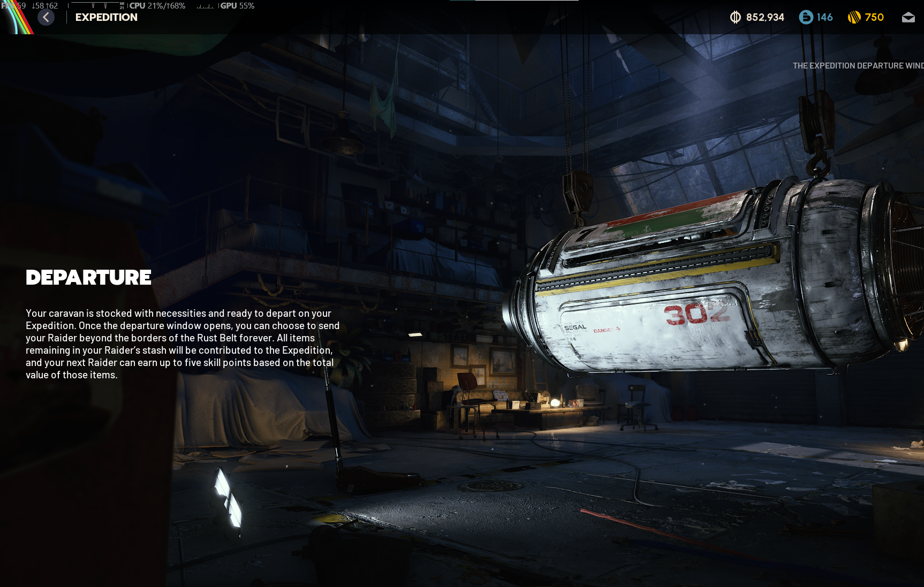Viewport: 924px width, 587px height.
Task: Select the DEPARTURE heading
Action: click(x=89, y=277)
